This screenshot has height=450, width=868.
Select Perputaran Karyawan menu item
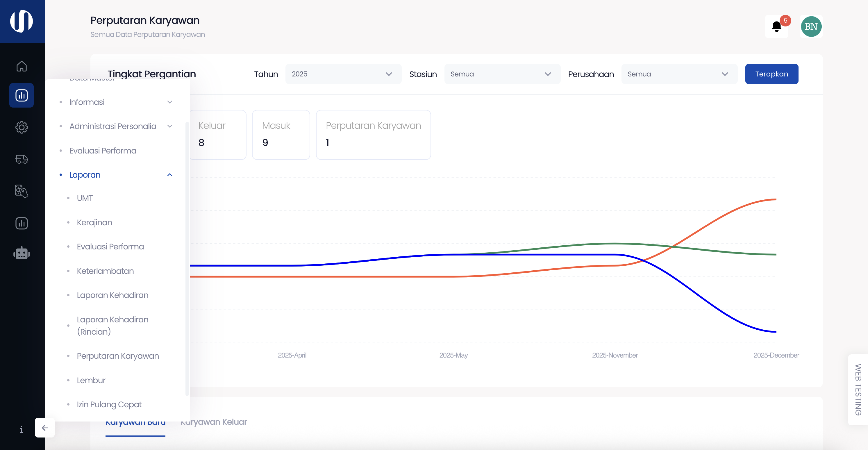(x=118, y=356)
